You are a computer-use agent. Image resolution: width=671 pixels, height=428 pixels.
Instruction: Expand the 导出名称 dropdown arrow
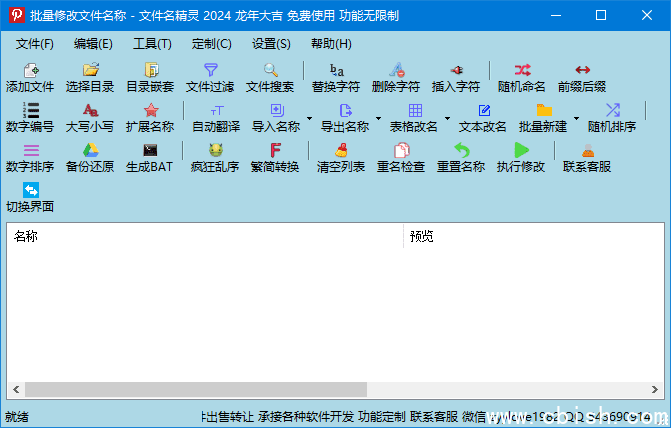(378, 118)
